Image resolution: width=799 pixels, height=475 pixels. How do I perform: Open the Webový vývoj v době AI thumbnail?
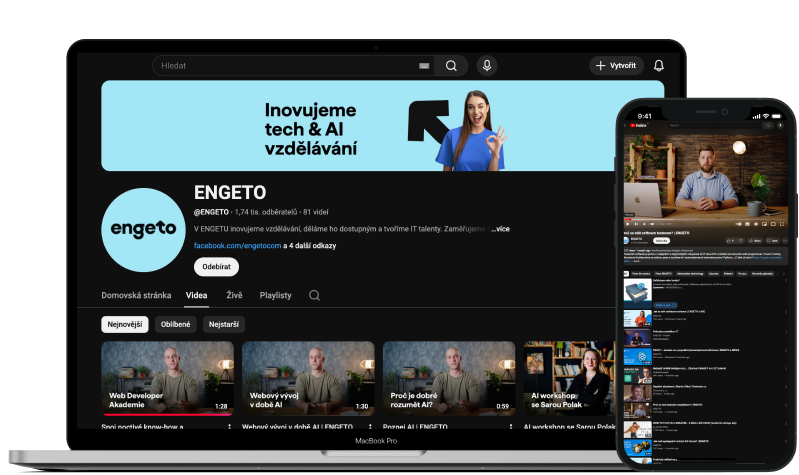308,378
